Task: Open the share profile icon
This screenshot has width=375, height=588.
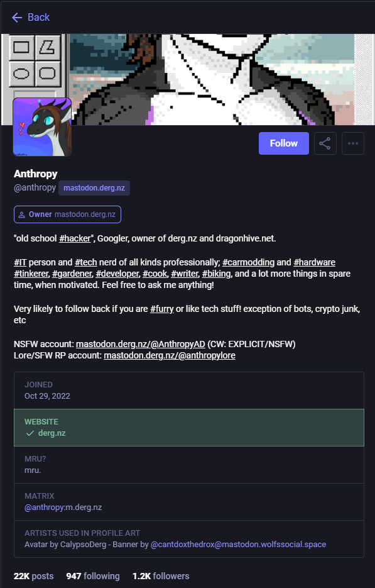Action: [325, 143]
